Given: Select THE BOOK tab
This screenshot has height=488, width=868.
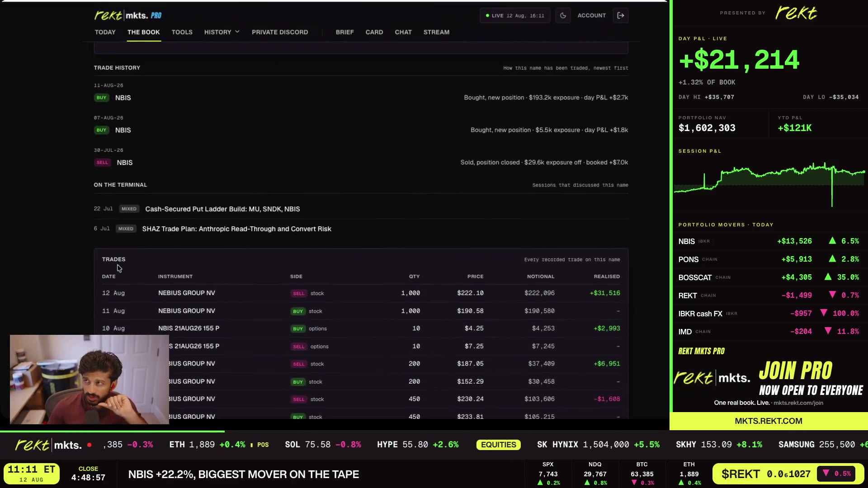Looking at the screenshot, I should 143,32.
